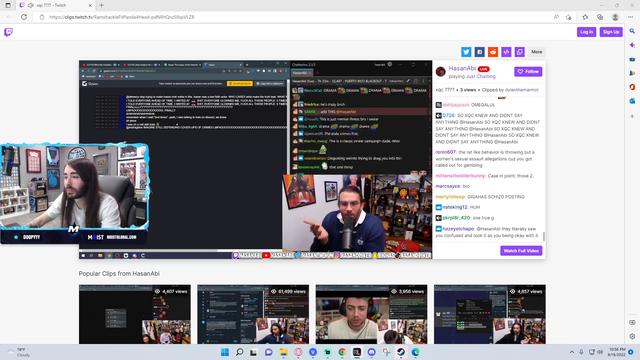Share clip on Facebook
640x360 pixels.
[x=480, y=52]
